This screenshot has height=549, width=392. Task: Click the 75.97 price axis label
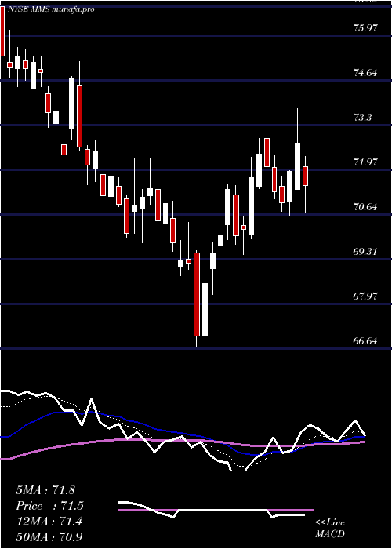click(365, 28)
